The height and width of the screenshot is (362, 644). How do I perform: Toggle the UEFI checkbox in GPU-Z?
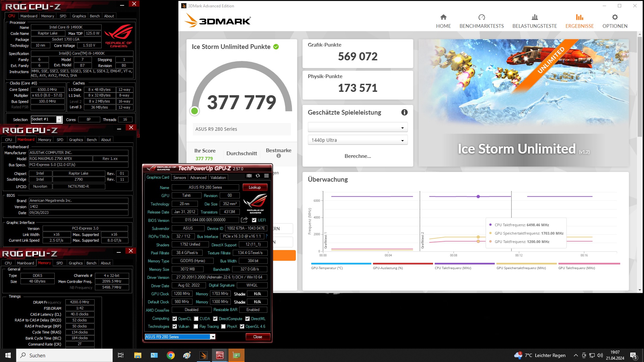point(254,220)
